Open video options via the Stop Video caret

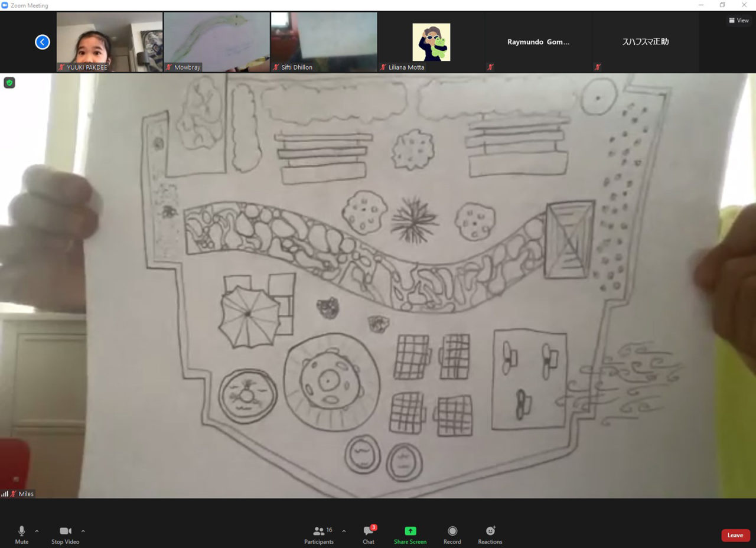point(83,530)
